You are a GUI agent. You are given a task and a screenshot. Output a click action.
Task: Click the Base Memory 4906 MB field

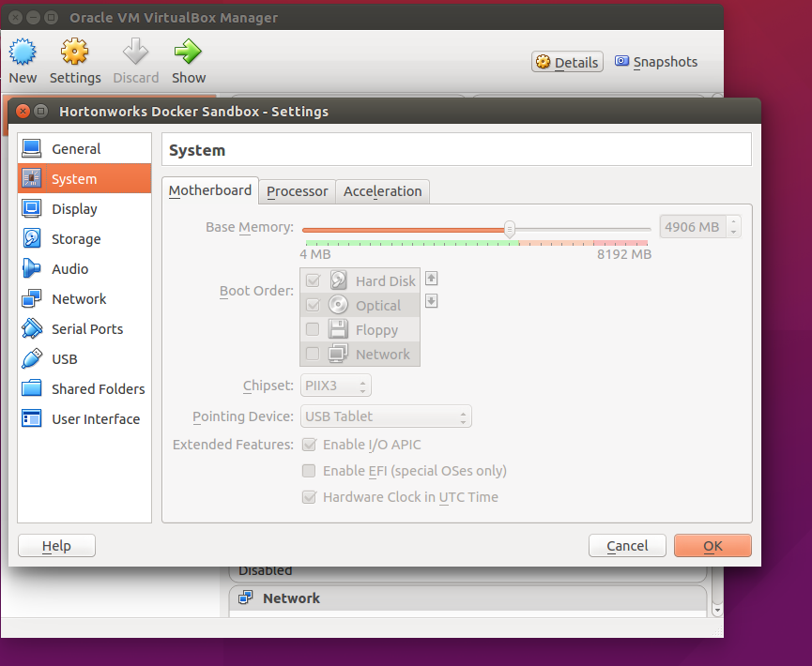[x=693, y=227]
